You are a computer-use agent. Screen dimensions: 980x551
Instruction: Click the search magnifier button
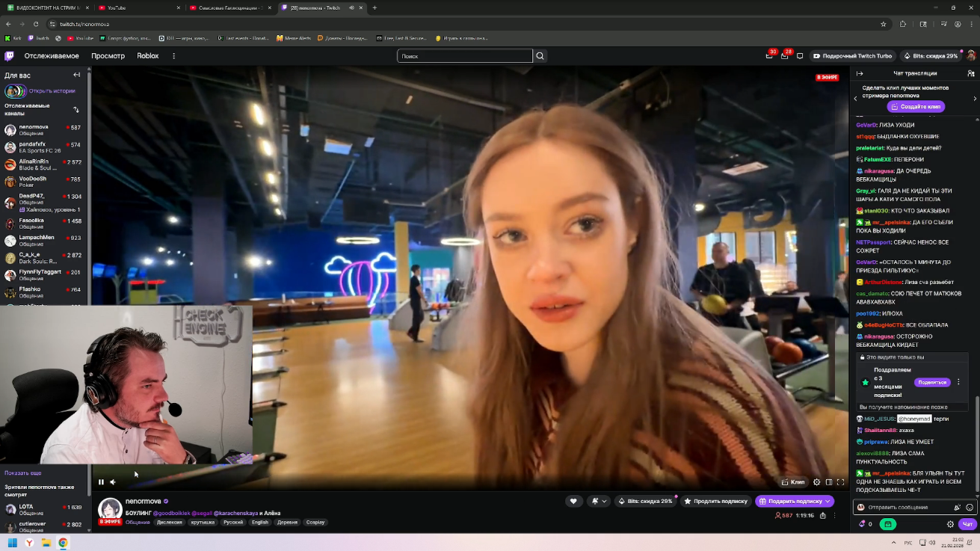540,56
